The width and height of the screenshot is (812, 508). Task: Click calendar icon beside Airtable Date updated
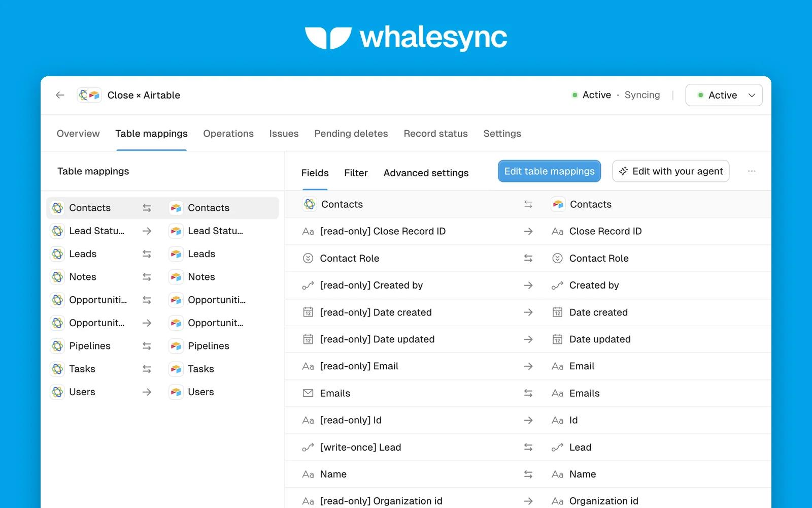(557, 339)
